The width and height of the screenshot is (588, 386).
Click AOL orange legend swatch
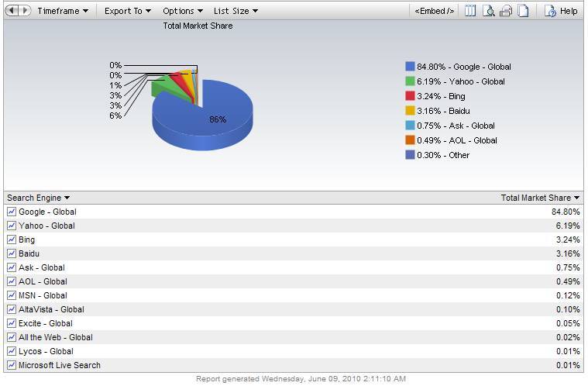click(410, 140)
